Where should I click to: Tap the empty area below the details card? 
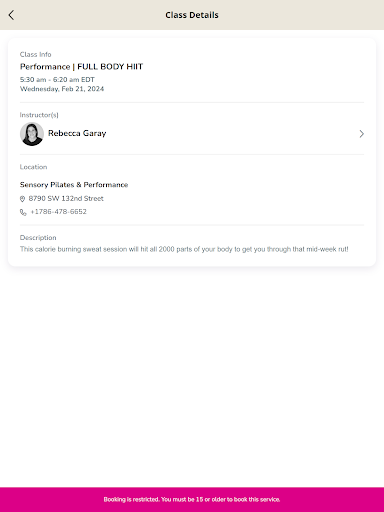(x=192, y=377)
